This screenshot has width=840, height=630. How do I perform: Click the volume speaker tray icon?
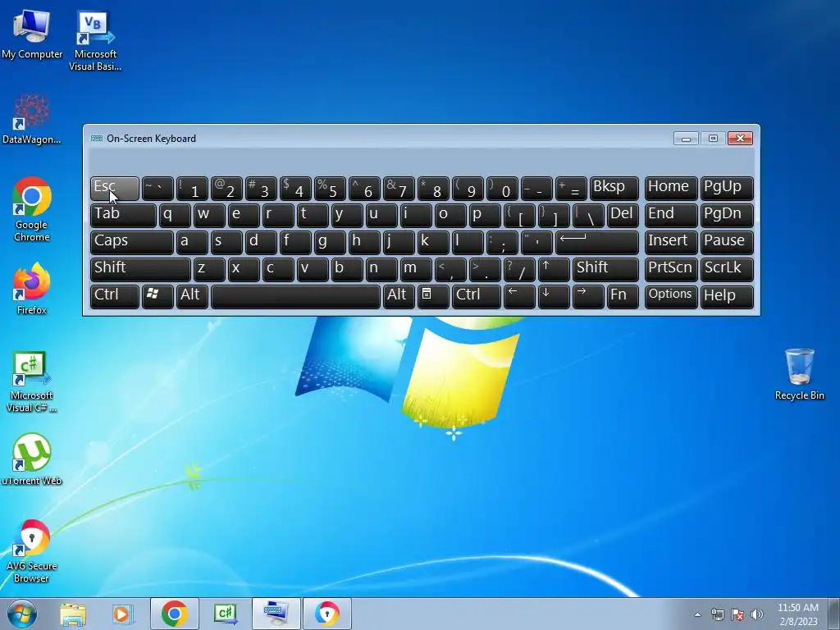[x=757, y=614]
